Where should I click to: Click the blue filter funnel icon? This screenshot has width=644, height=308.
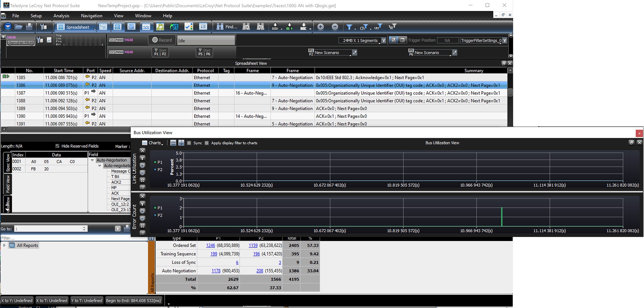point(349,27)
